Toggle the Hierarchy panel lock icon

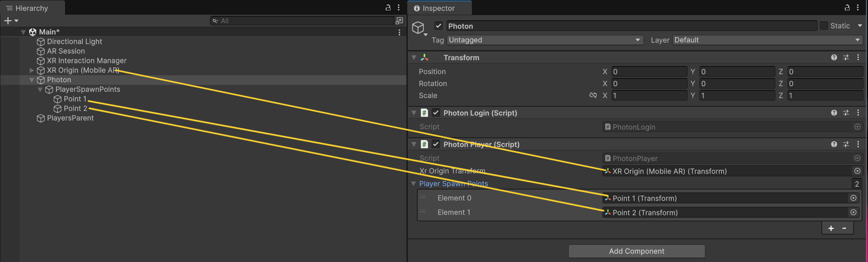(388, 8)
